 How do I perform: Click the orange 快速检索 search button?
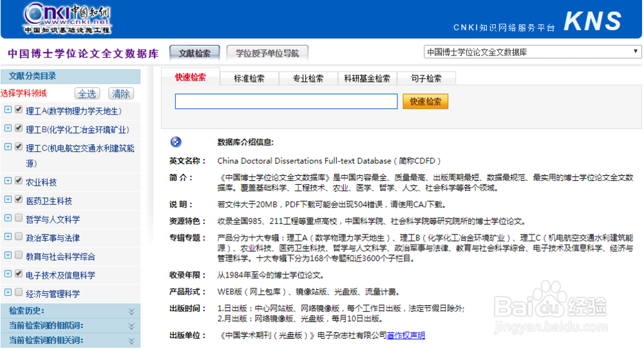point(426,101)
